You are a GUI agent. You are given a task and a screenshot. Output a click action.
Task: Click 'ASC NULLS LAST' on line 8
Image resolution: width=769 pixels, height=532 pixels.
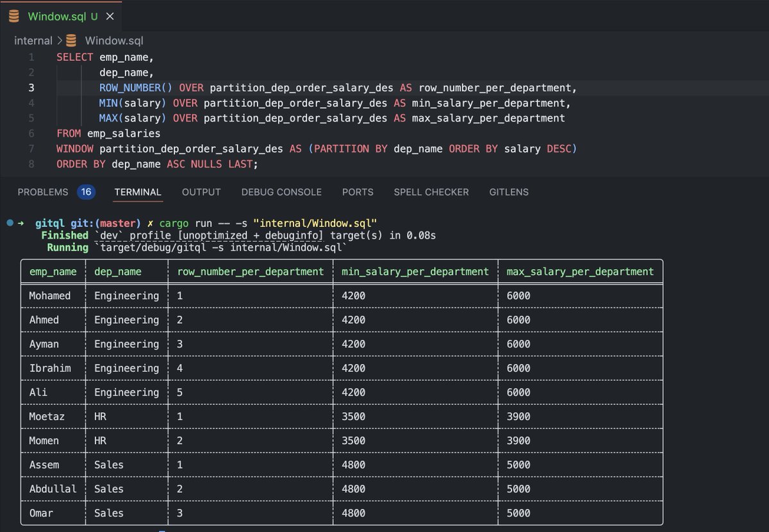[210, 164]
